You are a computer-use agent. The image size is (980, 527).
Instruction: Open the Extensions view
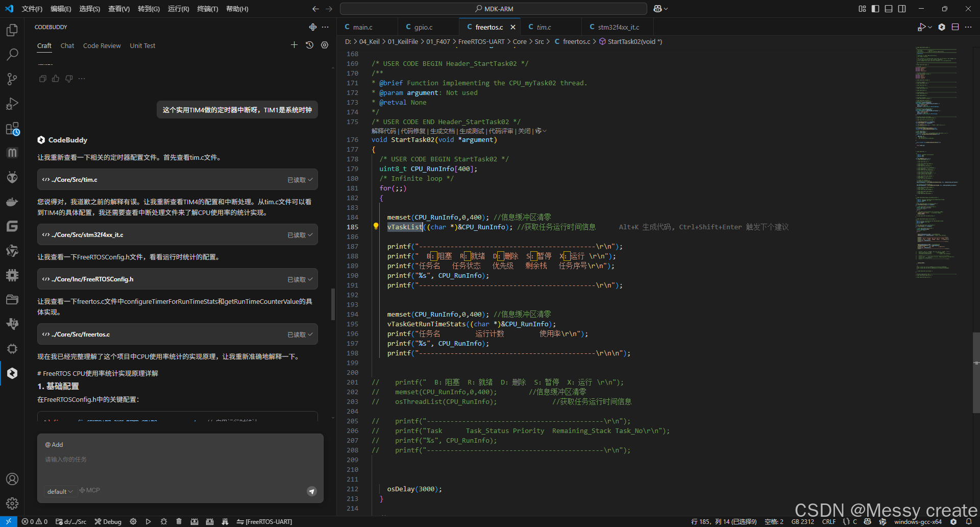[x=12, y=128]
